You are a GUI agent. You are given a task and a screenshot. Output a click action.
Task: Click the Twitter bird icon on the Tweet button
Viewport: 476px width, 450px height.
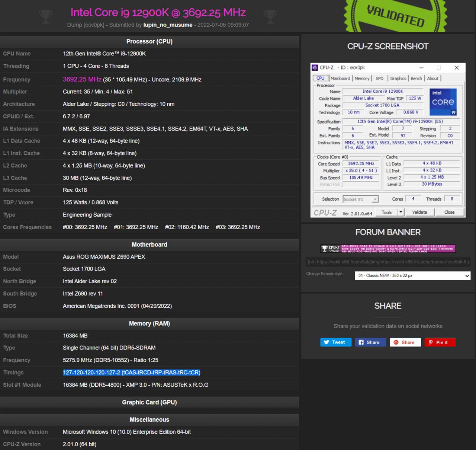click(327, 342)
